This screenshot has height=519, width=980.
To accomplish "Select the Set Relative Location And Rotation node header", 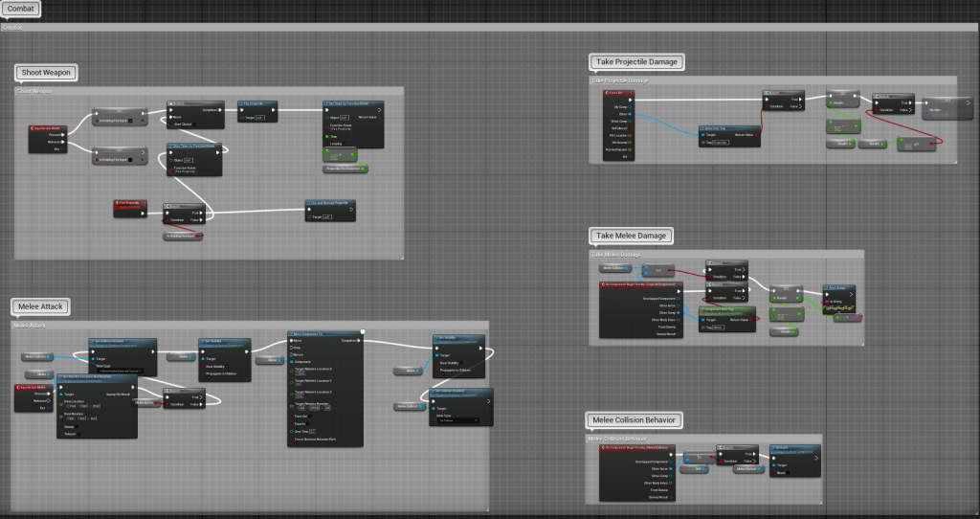I will click(x=97, y=377).
